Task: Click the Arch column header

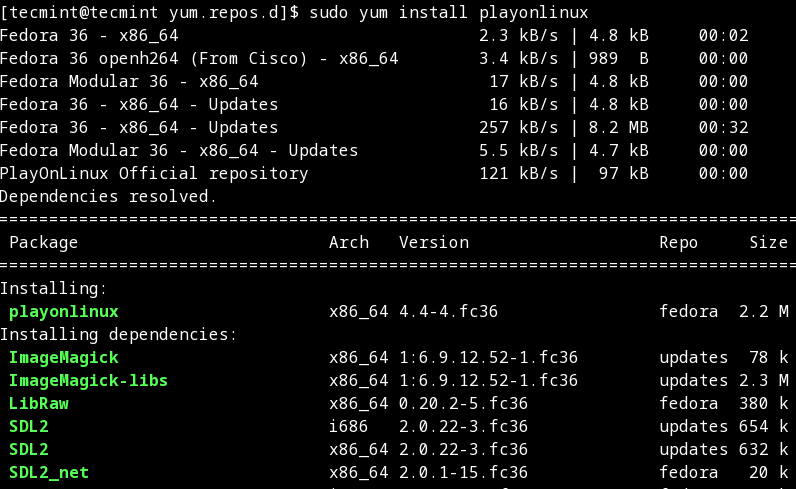Action: click(x=349, y=242)
